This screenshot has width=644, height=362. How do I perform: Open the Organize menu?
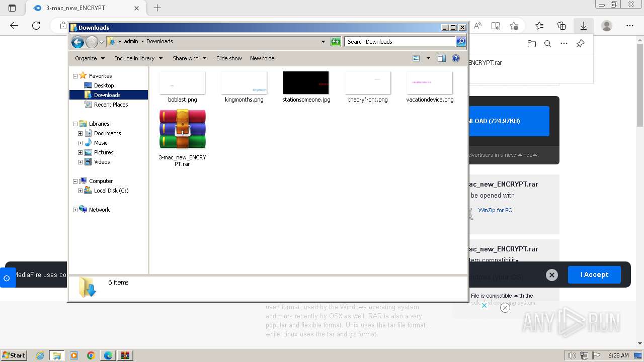pos(90,58)
